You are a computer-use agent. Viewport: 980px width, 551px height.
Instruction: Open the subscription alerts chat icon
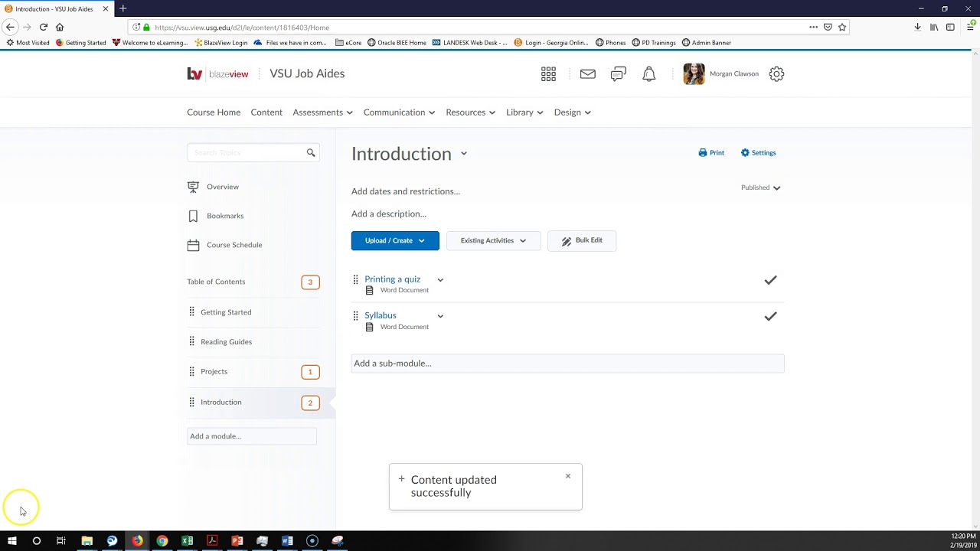click(x=619, y=74)
